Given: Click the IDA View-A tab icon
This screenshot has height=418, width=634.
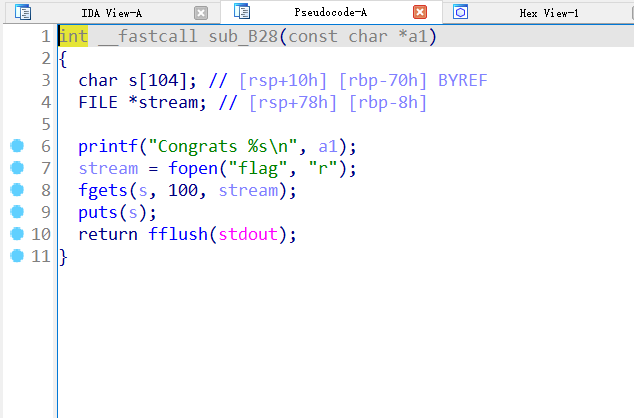Looking at the screenshot, I should 23,13.
